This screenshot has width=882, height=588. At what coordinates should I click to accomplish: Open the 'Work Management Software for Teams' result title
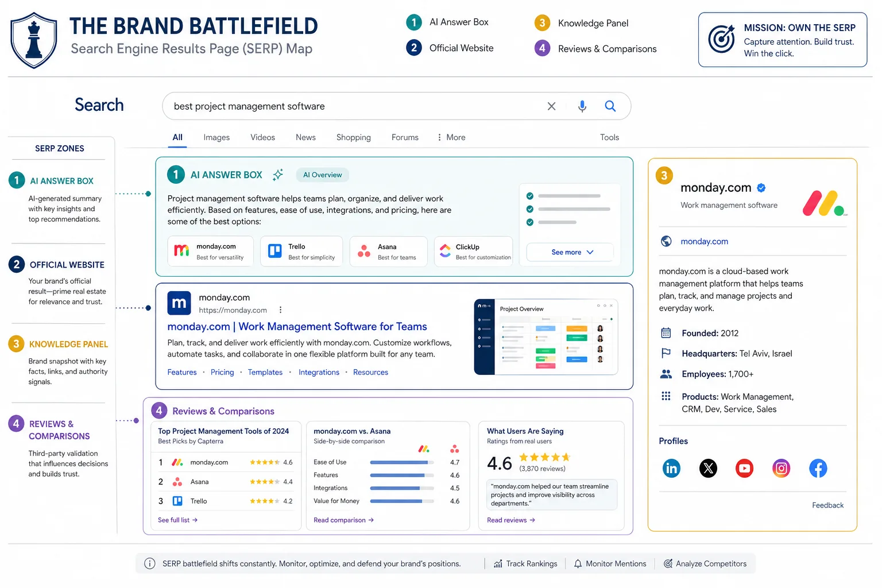297,326
